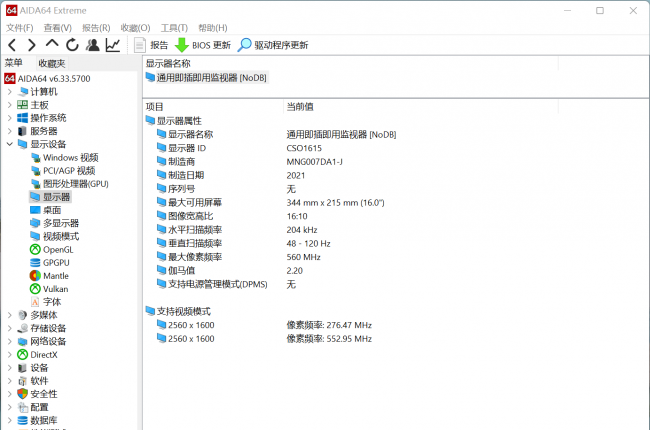Image resolution: width=650 pixels, height=430 pixels.
Task: Click the up-level arrow toolbar icon
Action: pyautogui.click(x=52, y=43)
